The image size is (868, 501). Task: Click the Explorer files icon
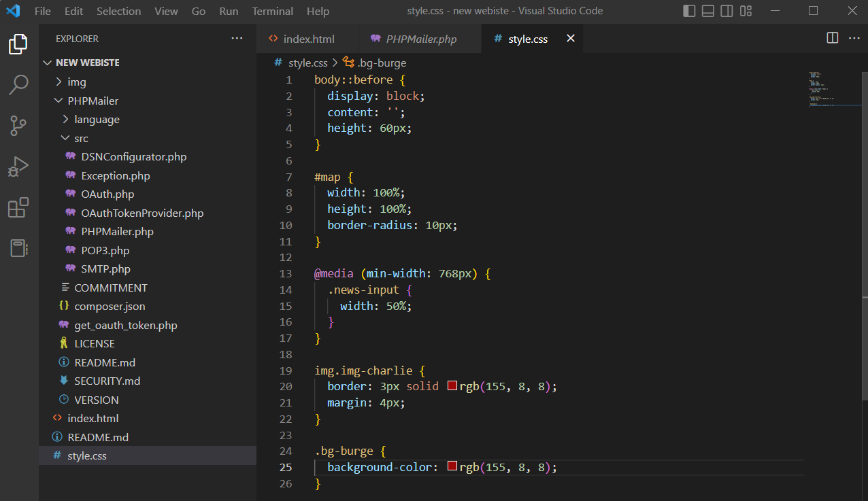click(18, 44)
